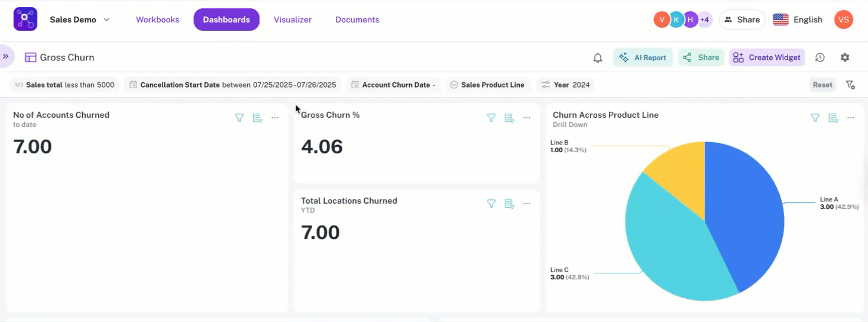Open filter icon on Churn Across Product Line

(x=815, y=118)
